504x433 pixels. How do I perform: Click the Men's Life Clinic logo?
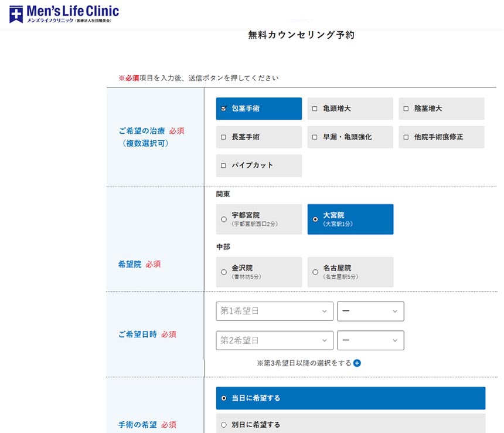tap(64, 13)
